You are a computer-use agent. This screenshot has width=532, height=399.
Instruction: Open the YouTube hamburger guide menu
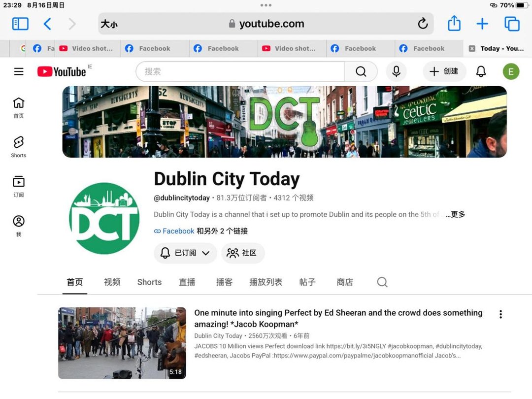(x=19, y=71)
